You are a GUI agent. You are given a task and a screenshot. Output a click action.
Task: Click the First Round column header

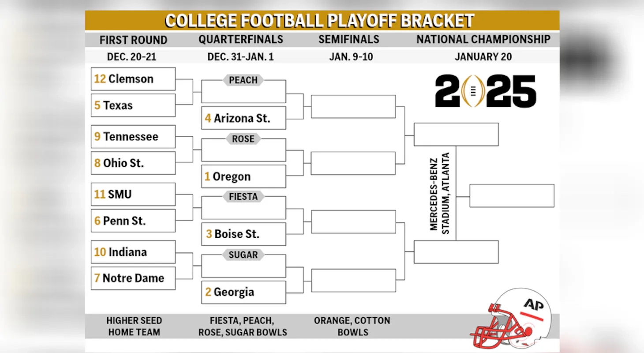click(x=133, y=40)
